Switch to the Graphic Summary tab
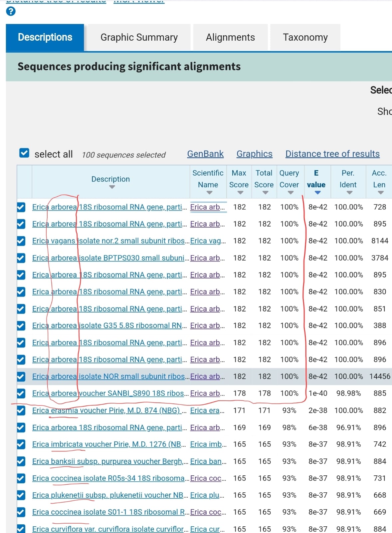The image size is (392, 533). (x=139, y=37)
